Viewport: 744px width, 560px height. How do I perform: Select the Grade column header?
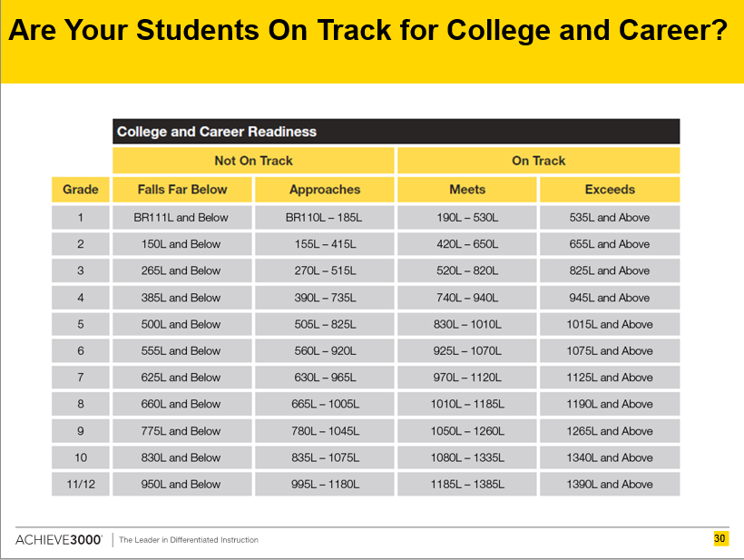[81, 190]
